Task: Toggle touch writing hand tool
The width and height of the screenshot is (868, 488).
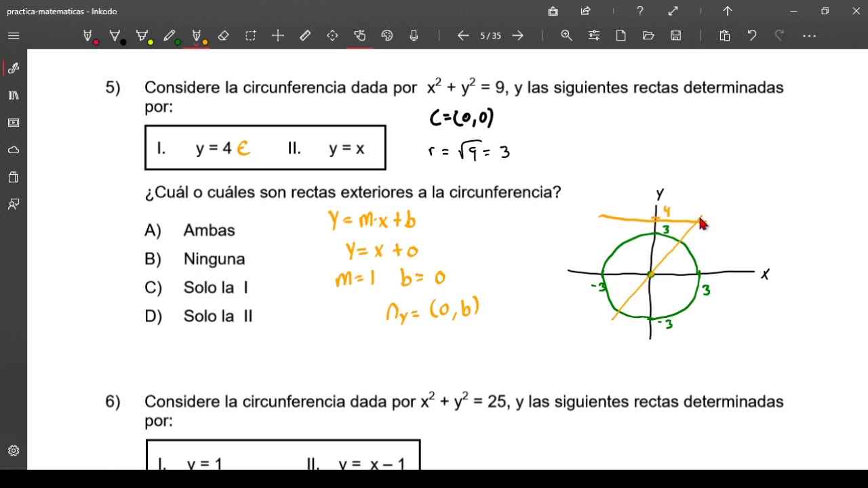Action: point(360,36)
